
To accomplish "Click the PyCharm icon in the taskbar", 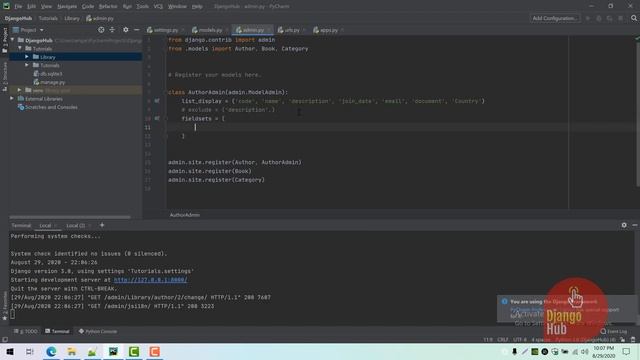I will click(x=113, y=351).
